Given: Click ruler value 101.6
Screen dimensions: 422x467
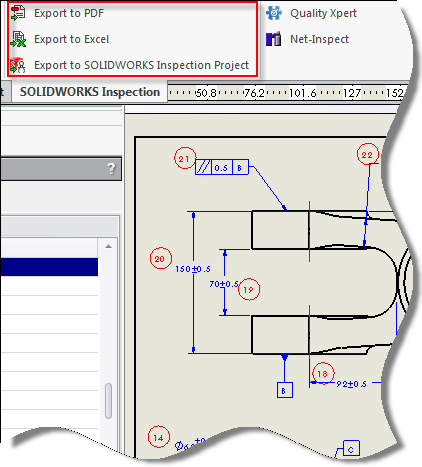Looking at the screenshot, I should [x=302, y=93].
